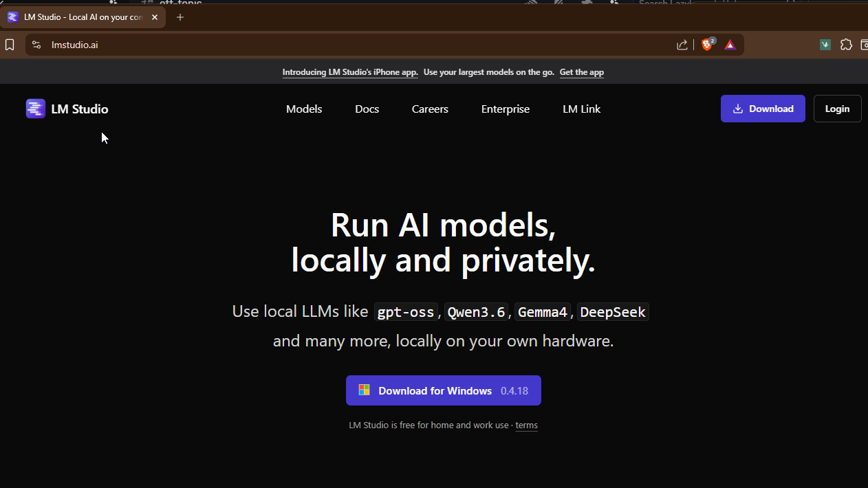
Task: Open Introducing LM Studio's iPhone app link
Action: (x=350, y=72)
